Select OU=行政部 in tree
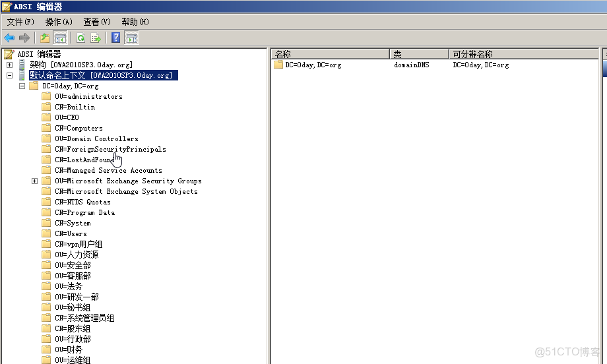This screenshot has width=607, height=364. pos(73,339)
